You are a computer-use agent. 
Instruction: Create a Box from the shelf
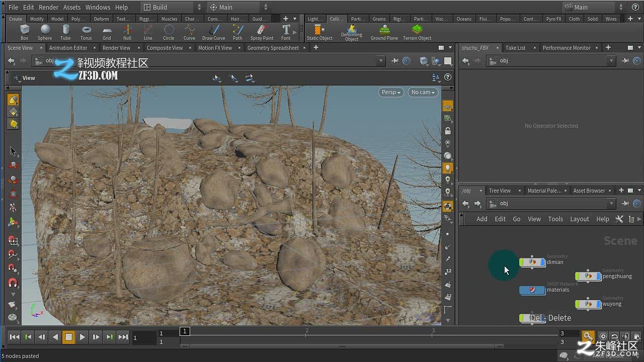pyautogui.click(x=24, y=33)
